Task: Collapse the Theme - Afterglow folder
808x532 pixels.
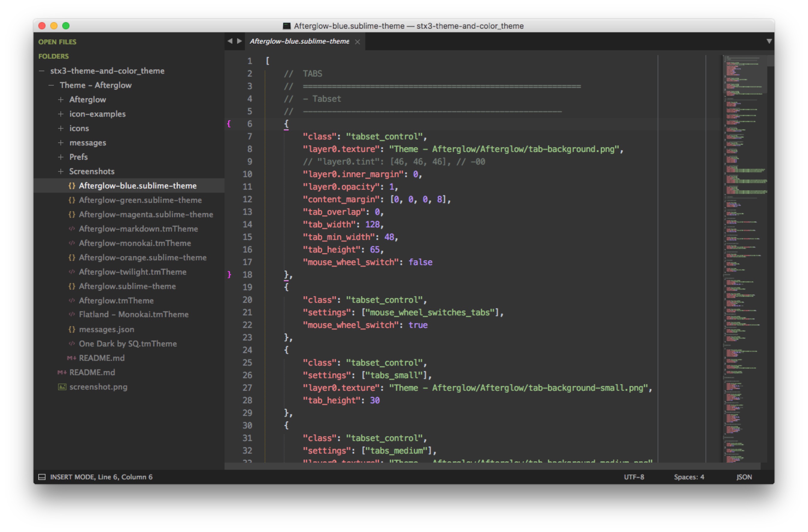Action: [51, 85]
